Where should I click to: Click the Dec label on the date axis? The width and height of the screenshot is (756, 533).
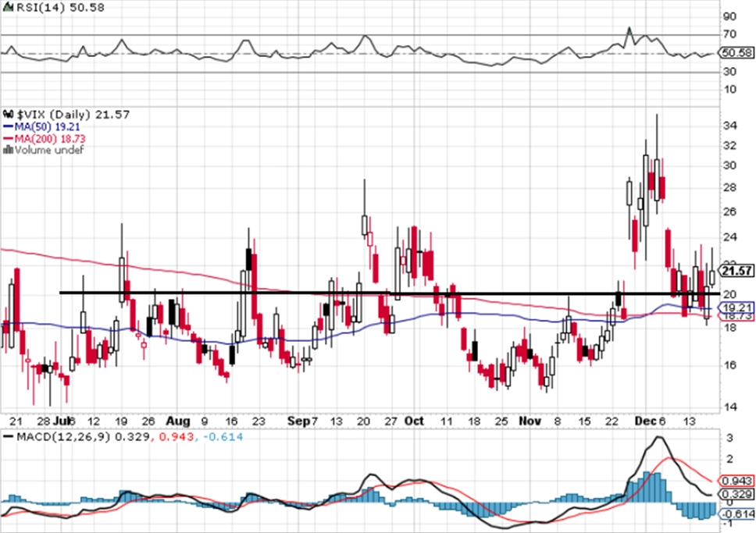(645, 421)
